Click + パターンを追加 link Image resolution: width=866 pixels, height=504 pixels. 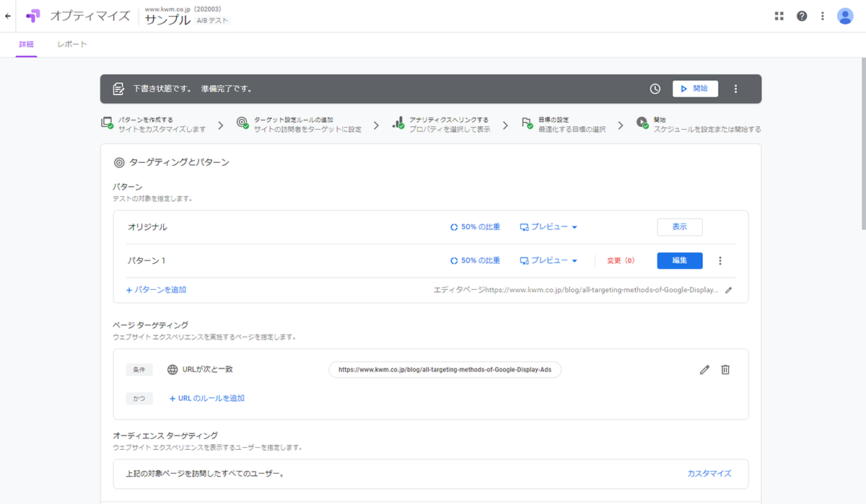[x=156, y=290]
